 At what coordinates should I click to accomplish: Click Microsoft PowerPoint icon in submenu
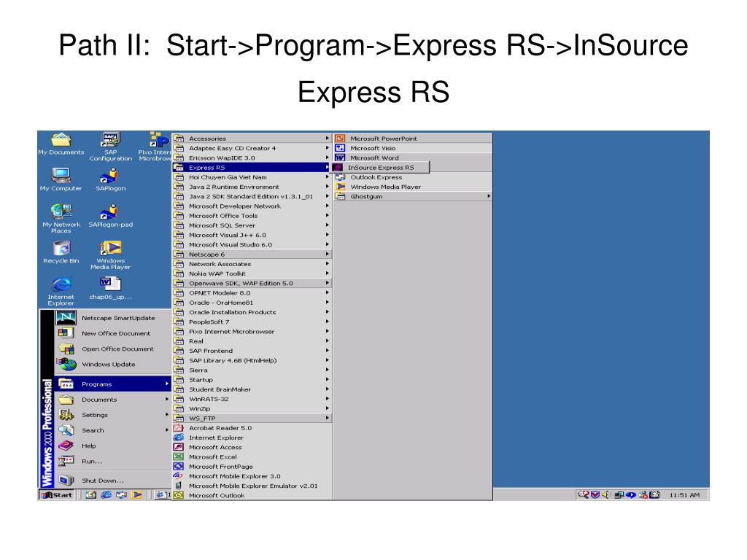340,139
